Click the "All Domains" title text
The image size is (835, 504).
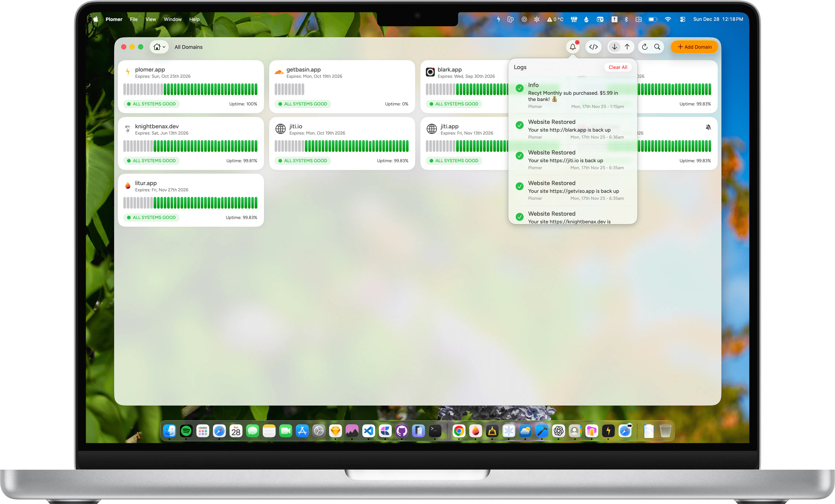pyautogui.click(x=188, y=47)
